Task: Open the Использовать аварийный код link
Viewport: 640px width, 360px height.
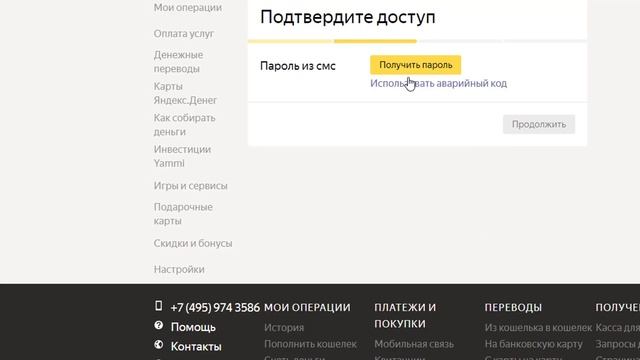Action: (438, 83)
